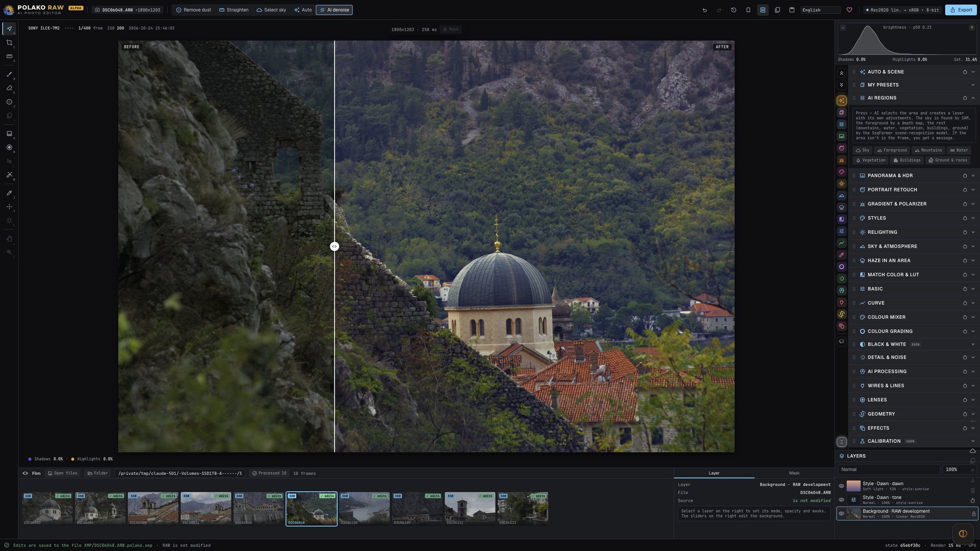Viewport: 980px width, 551px height.
Task: Hide the Style Dawn dawn layer
Action: point(841,486)
